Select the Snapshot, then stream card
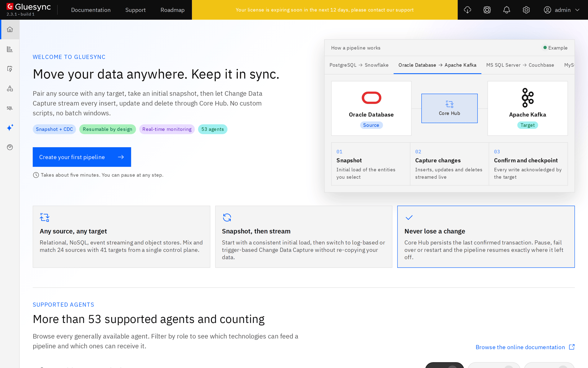Viewport: 588px width, 368px height. pos(304,237)
